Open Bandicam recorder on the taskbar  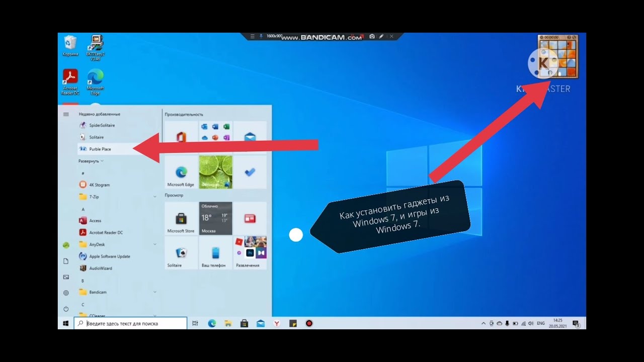(x=309, y=323)
